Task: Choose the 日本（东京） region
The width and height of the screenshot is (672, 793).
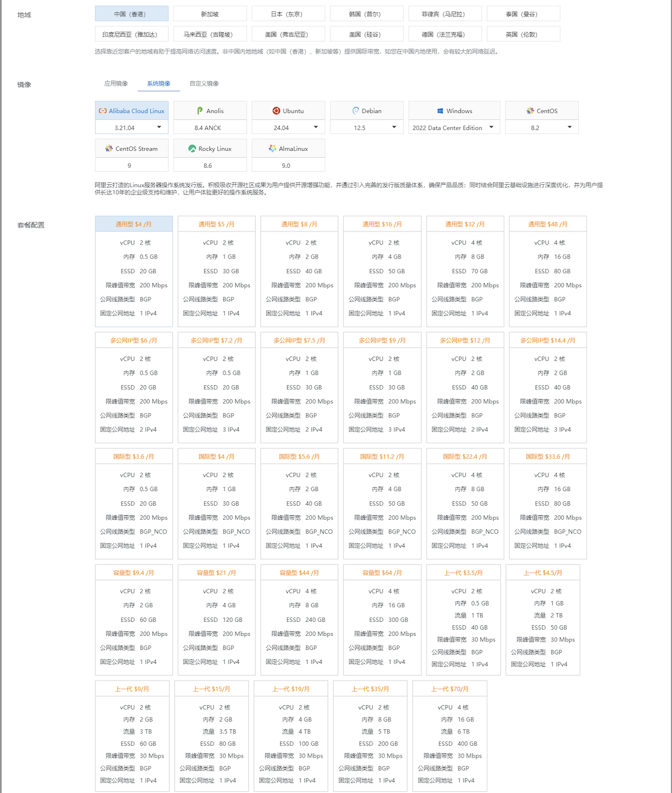Action: (288, 14)
